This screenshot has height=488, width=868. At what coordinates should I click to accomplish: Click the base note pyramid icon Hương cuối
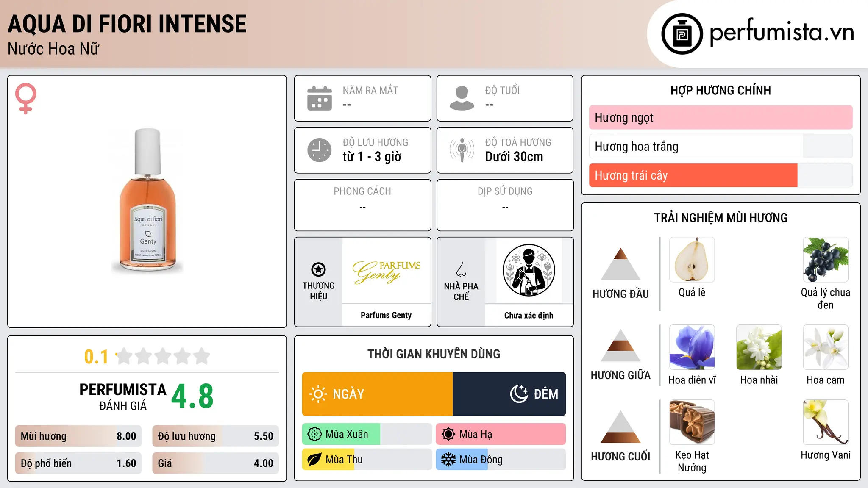(621, 427)
